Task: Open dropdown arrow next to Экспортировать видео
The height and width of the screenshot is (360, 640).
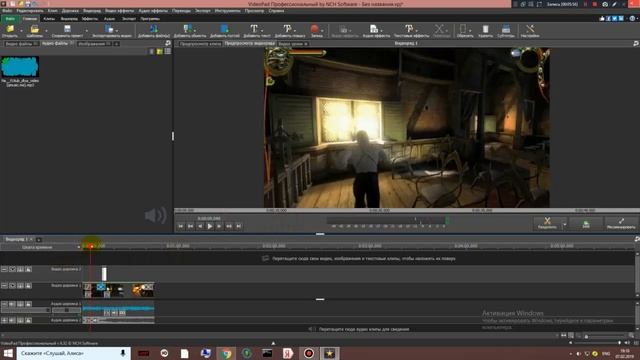Action: pos(117,30)
